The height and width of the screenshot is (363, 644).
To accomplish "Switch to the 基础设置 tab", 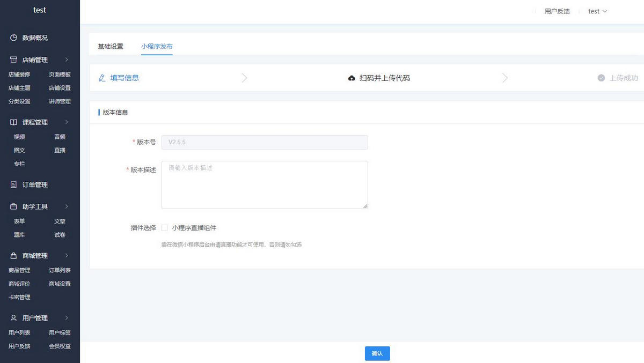I will point(111,47).
